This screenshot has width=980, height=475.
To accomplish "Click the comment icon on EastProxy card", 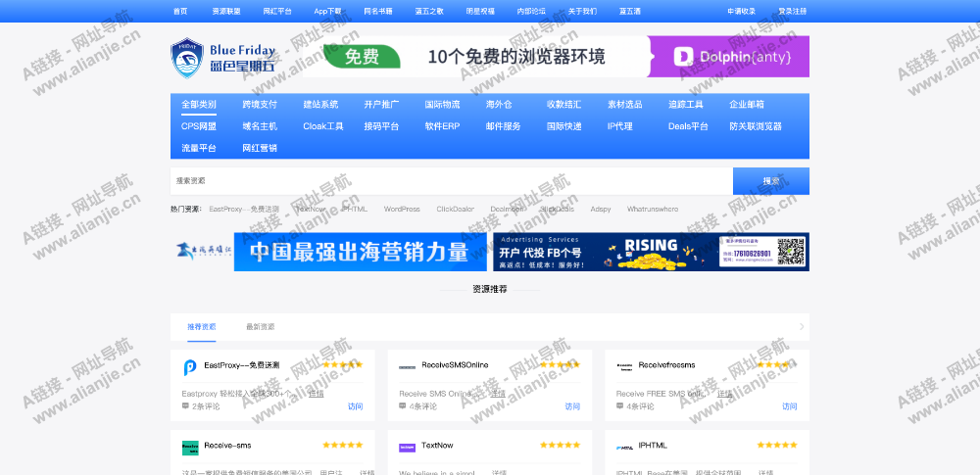I will pyautogui.click(x=185, y=405).
